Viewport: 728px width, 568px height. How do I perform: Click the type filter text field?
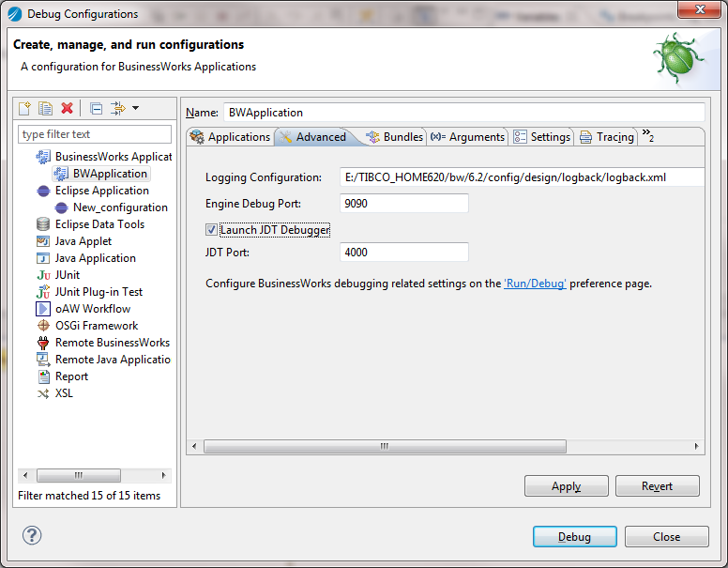pos(95,134)
